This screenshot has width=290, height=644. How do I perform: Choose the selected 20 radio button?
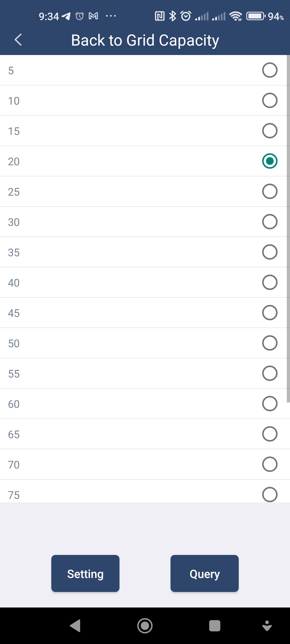click(x=270, y=161)
